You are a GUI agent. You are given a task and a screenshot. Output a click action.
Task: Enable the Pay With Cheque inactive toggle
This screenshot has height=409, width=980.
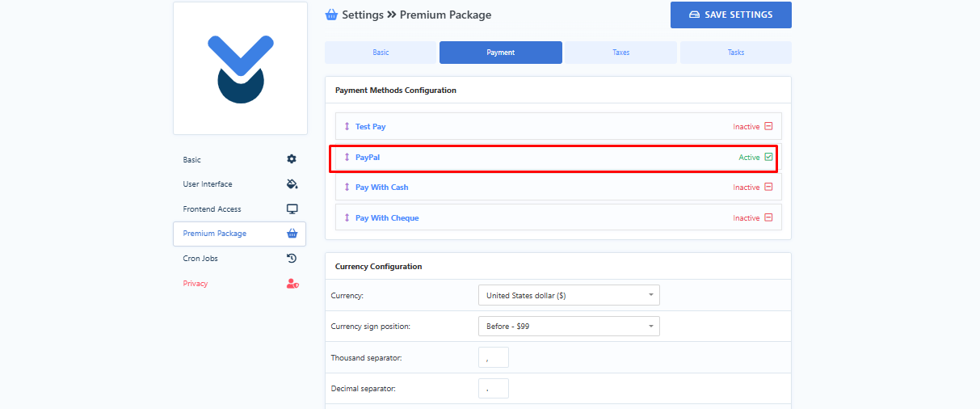pyautogui.click(x=768, y=217)
